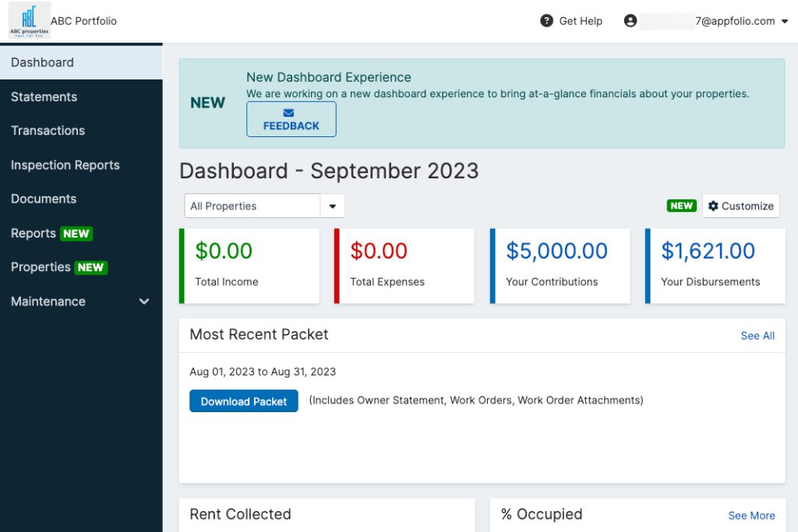Click the New Dashboard Experience title
This screenshot has height=532, width=798.
[329, 77]
